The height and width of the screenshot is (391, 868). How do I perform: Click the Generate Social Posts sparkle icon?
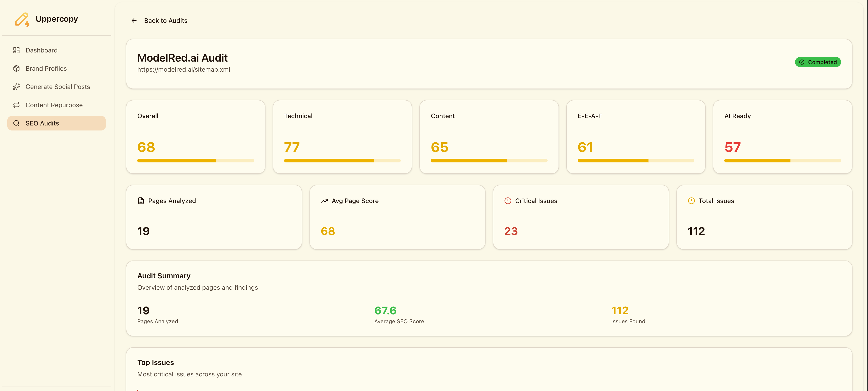coord(16,87)
